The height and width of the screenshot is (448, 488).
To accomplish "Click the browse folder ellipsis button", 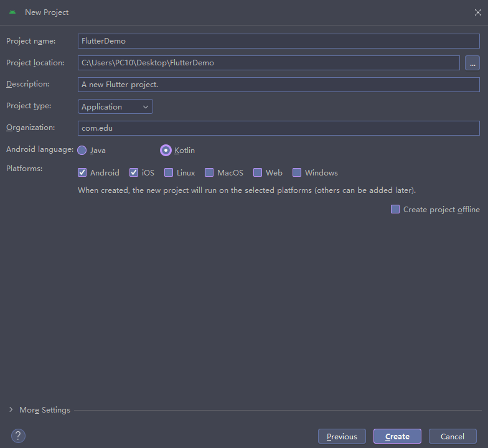I will coord(472,63).
